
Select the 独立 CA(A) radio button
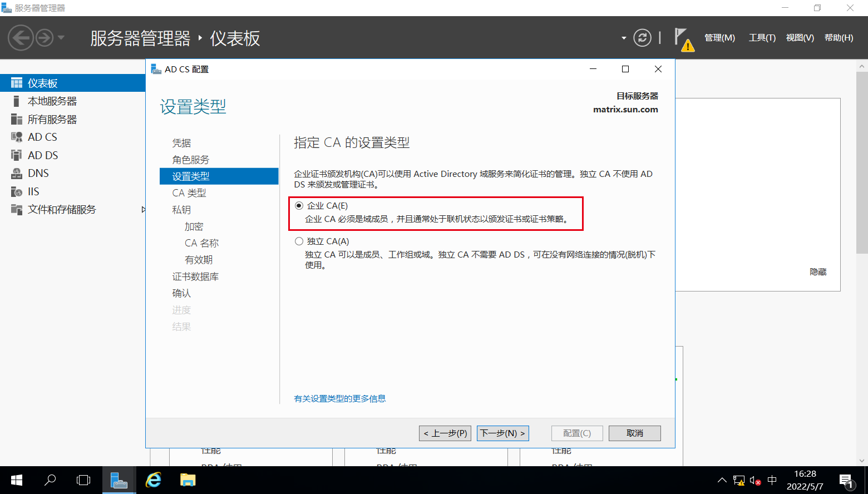pos(299,241)
